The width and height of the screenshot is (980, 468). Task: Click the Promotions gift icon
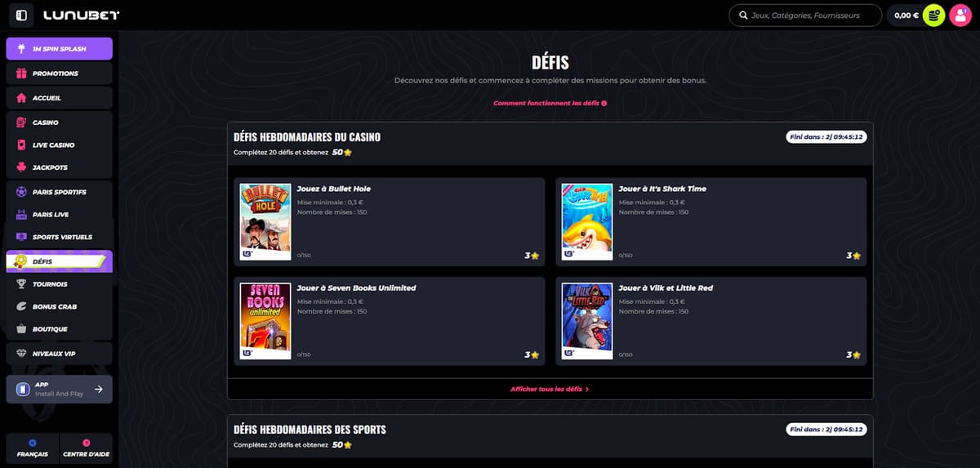[x=21, y=74]
